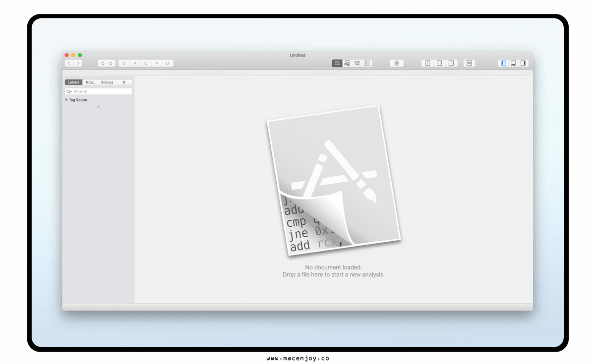
Task: Switch to the Proc. tab
Action: pos(90,82)
